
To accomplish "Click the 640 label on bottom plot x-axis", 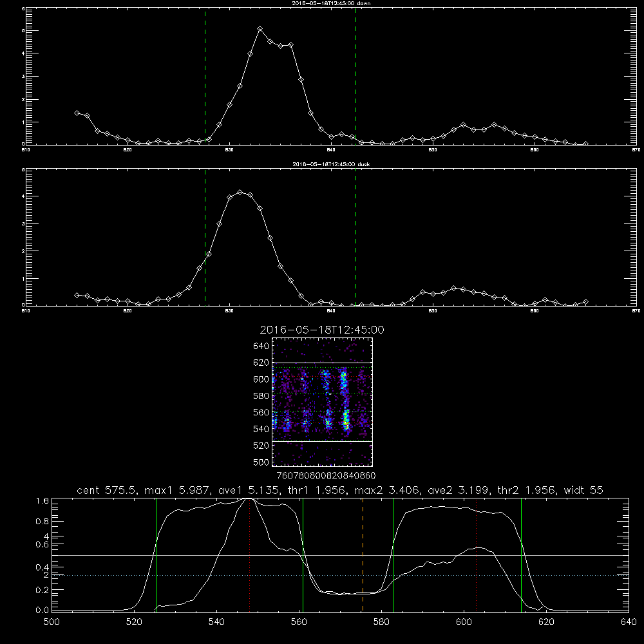I will (x=629, y=622).
